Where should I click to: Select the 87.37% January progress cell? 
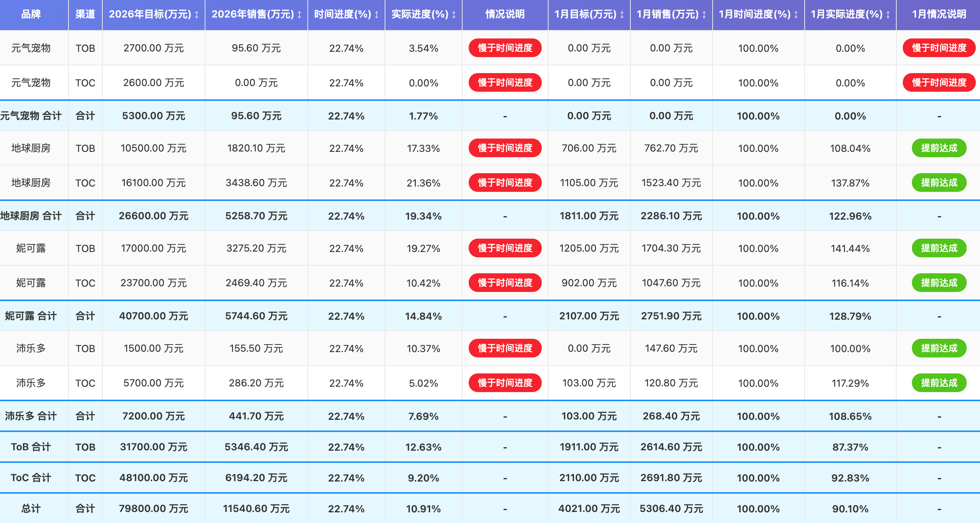point(850,447)
